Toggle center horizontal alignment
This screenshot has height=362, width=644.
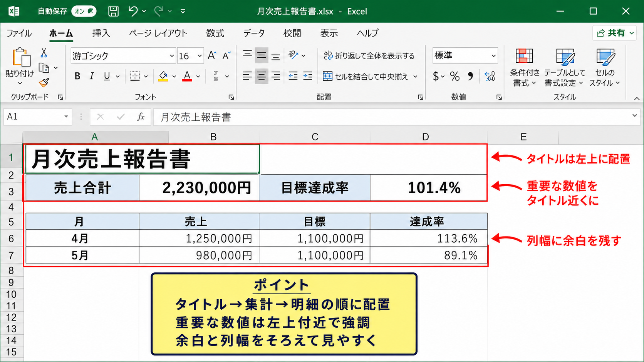(262, 76)
